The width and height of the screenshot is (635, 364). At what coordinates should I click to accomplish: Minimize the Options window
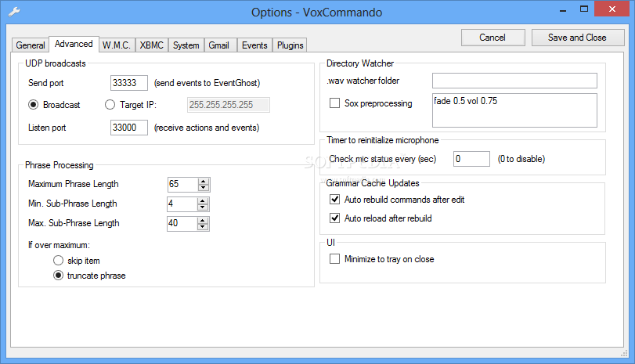point(563,9)
